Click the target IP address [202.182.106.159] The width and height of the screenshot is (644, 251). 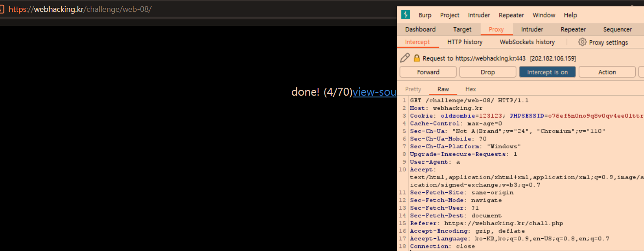[553, 58]
